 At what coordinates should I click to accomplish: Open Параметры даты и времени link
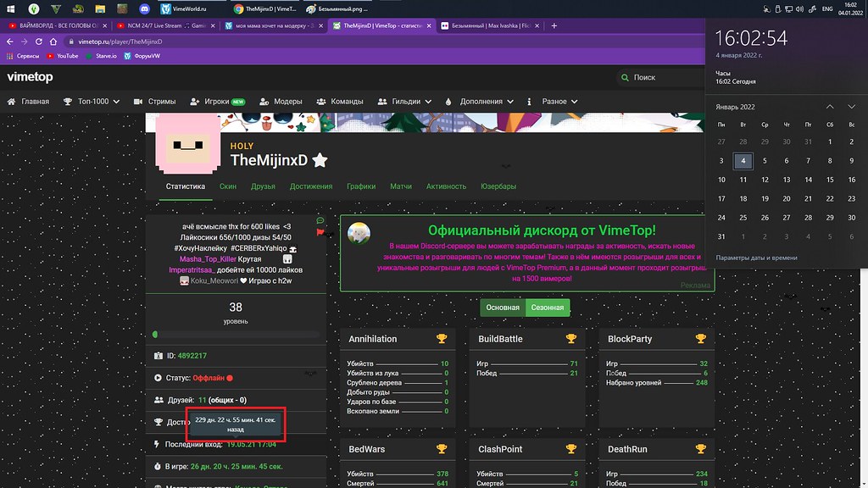754,258
